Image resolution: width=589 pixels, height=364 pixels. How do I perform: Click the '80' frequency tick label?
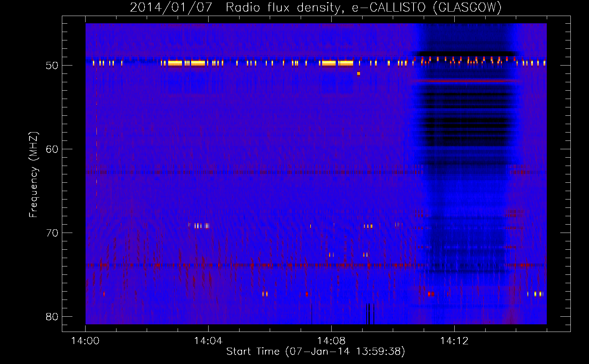tap(52, 317)
